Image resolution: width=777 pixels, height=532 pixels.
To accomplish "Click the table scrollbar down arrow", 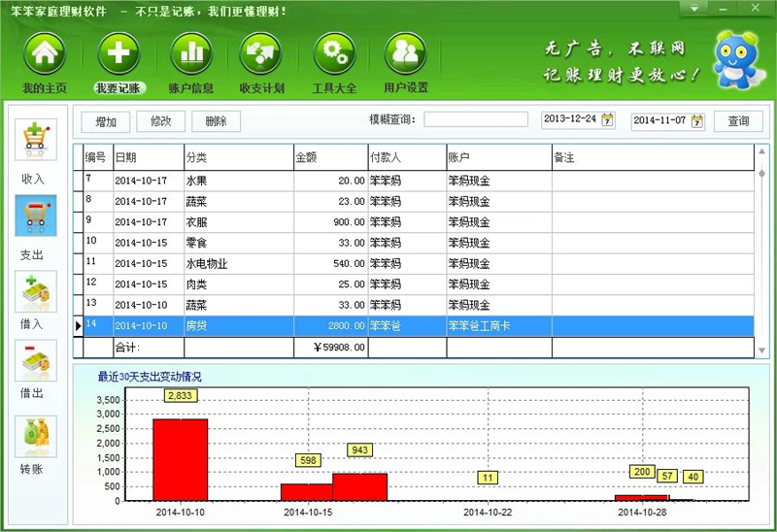I will (761, 350).
